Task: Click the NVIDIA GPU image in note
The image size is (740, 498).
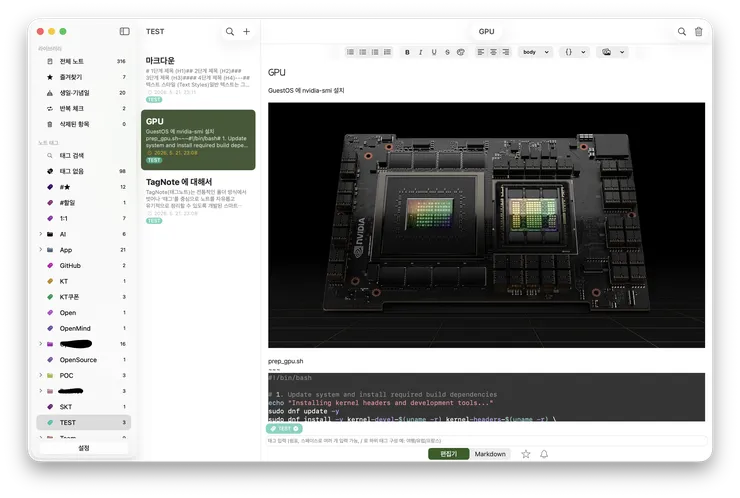Action: [486, 225]
